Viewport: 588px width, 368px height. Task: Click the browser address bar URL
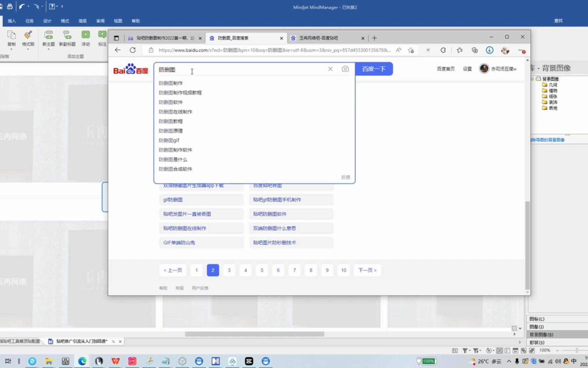(274, 50)
